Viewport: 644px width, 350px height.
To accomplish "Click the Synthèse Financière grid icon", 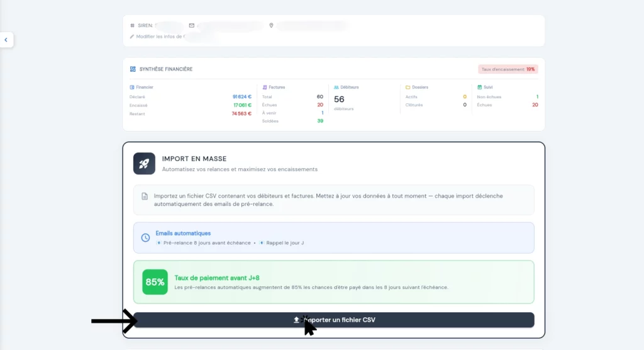I will coord(133,69).
